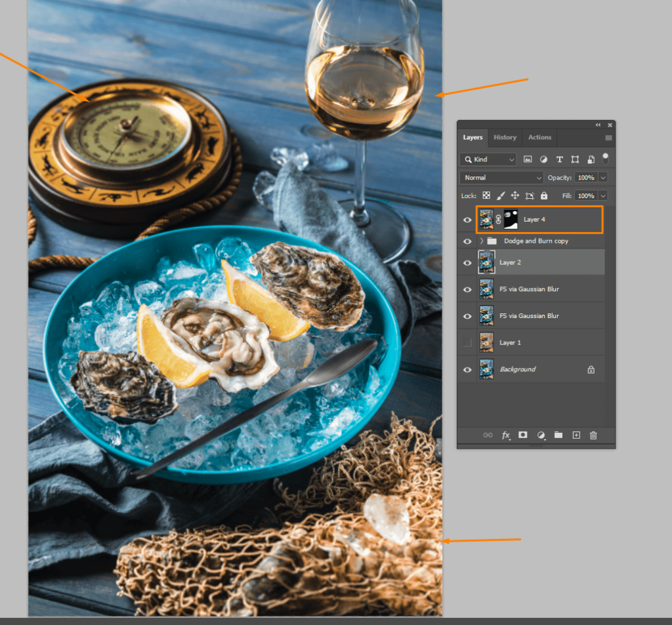This screenshot has width=672, height=625.
Task: Show Layer 1 visibility eye
Action: point(467,342)
